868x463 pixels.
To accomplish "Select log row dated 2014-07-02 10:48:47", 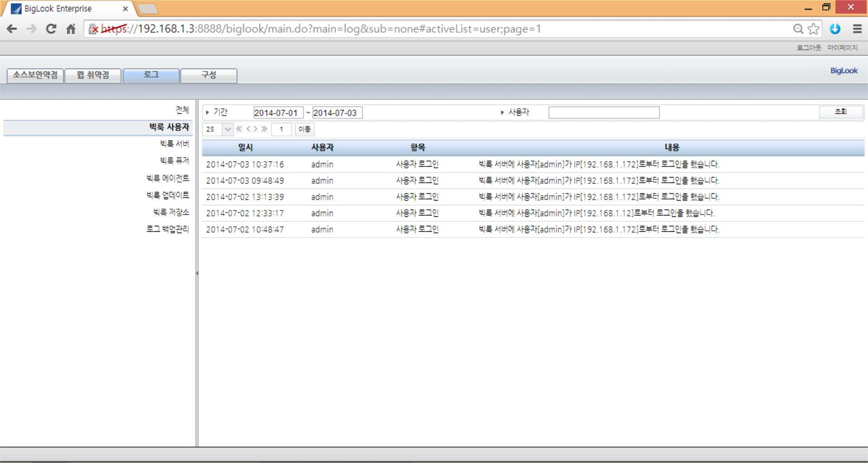I will pos(533,229).
